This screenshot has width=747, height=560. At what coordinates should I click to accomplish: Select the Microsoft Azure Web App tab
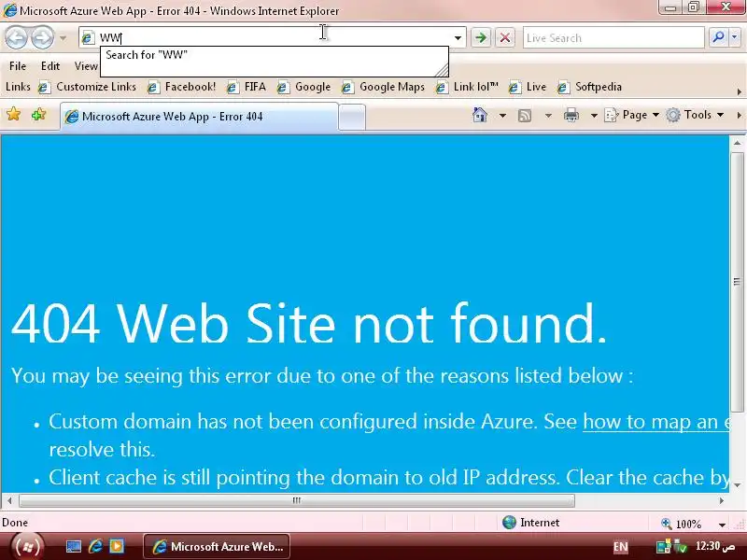click(x=199, y=117)
